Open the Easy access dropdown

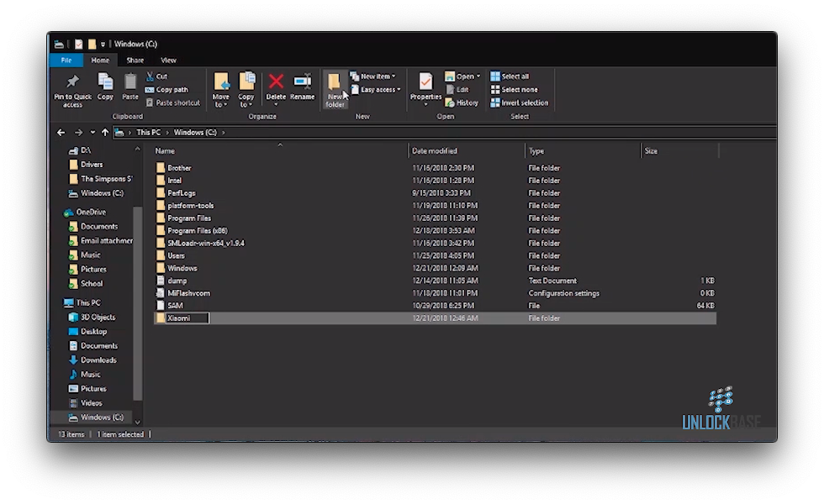(x=376, y=90)
